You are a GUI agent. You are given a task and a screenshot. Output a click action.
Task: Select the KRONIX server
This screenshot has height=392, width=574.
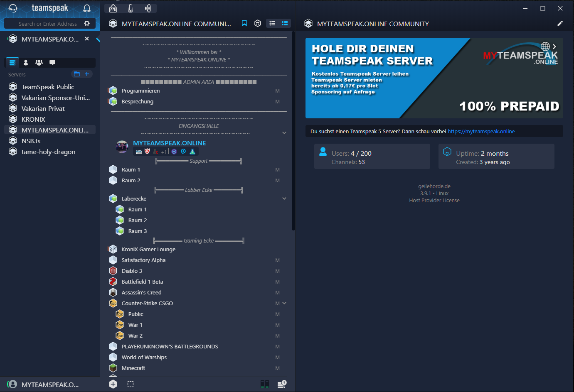click(x=33, y=119)
